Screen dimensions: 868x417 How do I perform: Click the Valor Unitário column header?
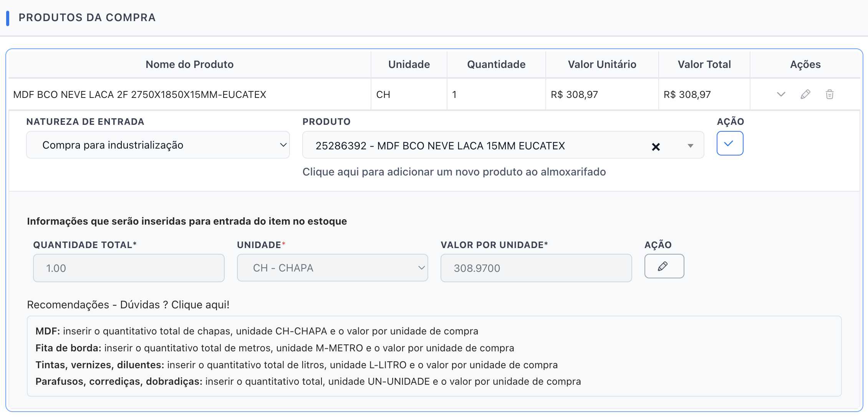tap(602, 65)
